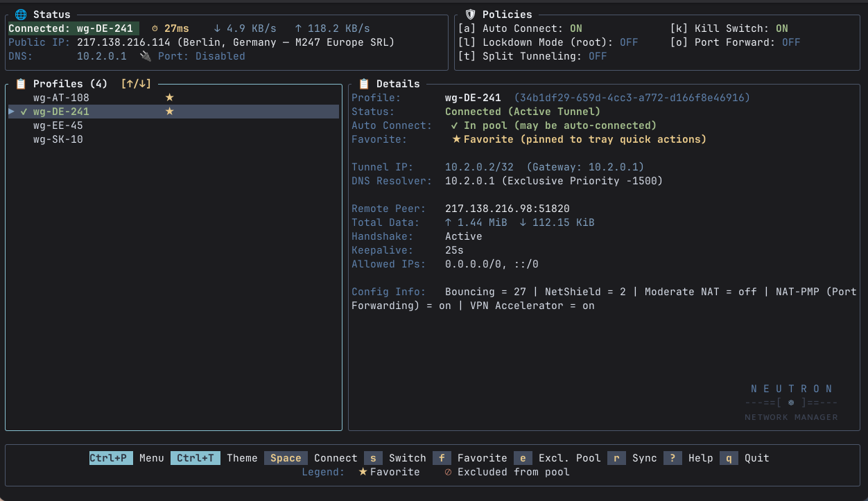The image size is (868, 501).
Task: Select the wg-DE-241 profile
Action: [173, 112]
